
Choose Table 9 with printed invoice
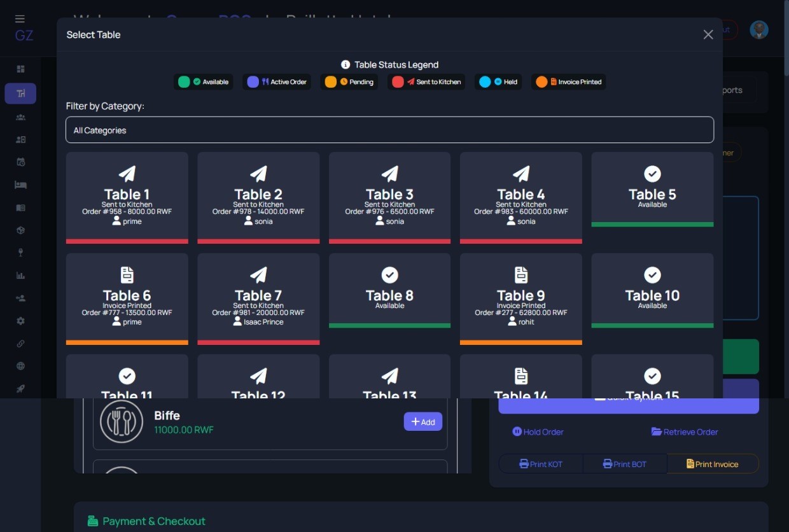520,298
